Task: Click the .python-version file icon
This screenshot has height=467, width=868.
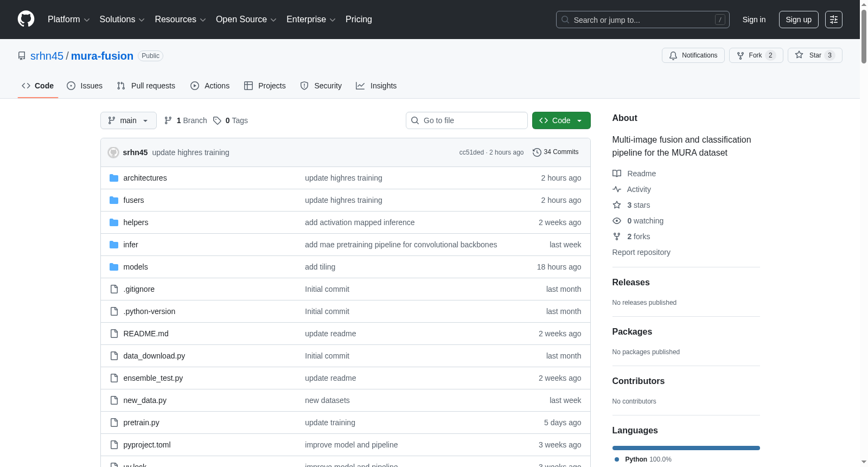Action: (114, 311)
